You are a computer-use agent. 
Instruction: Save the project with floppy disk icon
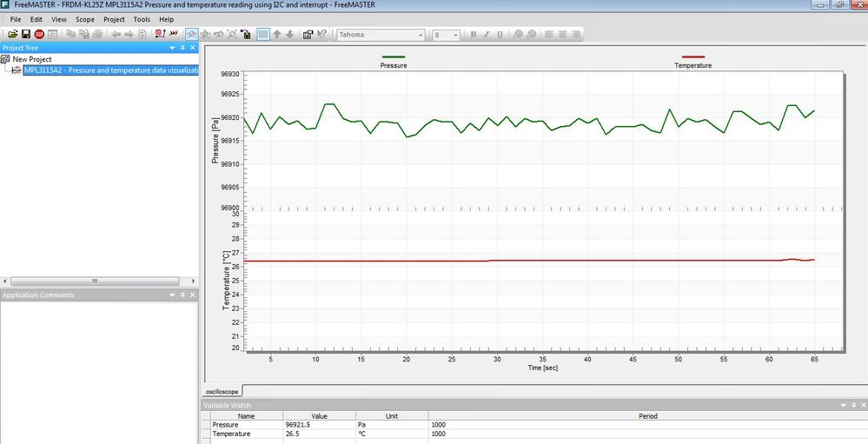[25, 35]
